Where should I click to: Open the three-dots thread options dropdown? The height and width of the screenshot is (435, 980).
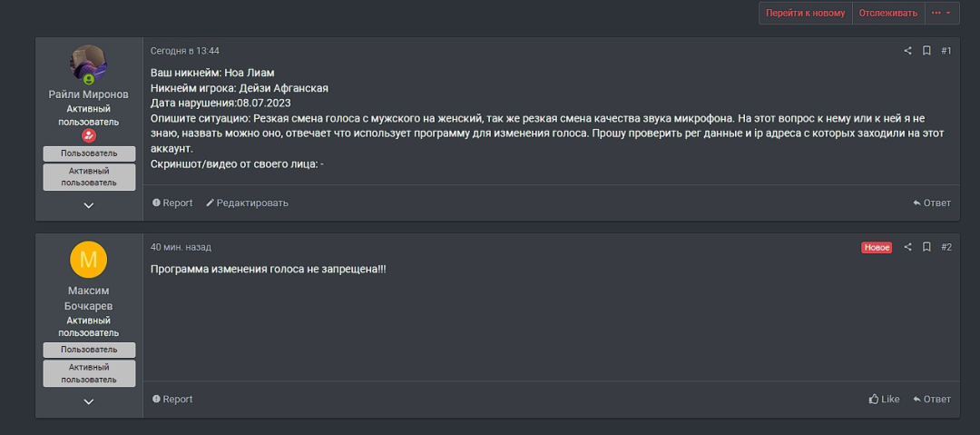tap(941, 13)
